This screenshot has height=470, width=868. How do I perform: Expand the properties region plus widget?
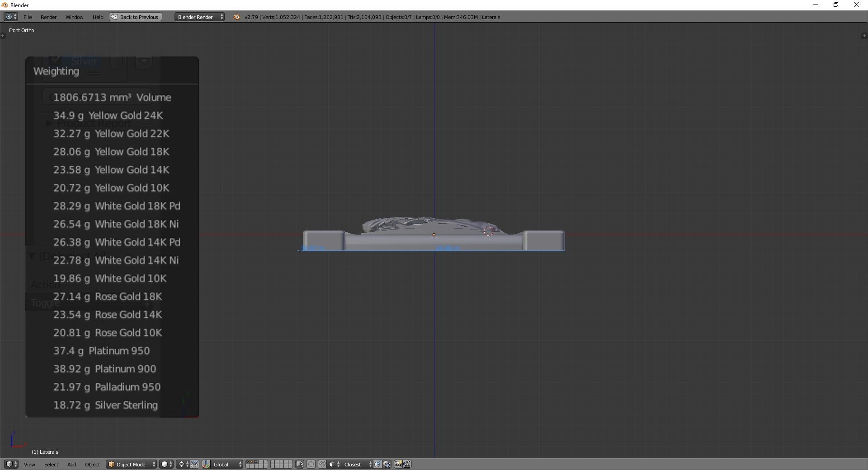[864, 36]
